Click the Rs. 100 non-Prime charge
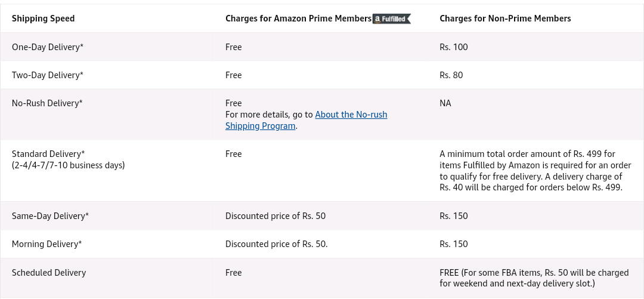Screen dimensions: 644x299 [x=453, y=47]
